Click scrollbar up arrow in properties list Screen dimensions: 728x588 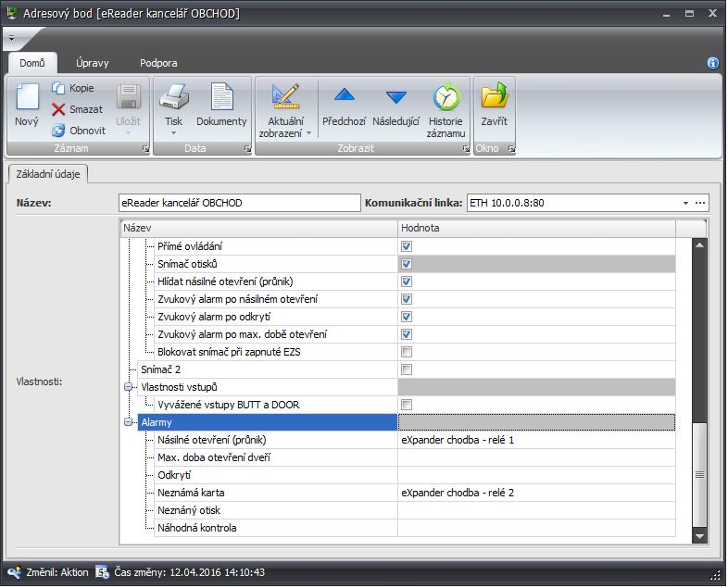coord(699,245)
